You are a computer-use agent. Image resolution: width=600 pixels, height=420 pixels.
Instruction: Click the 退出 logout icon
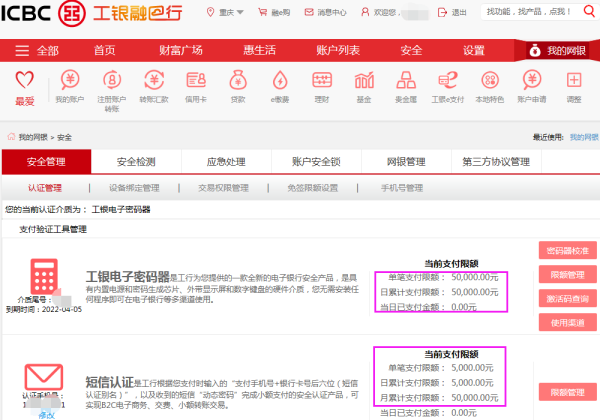coord(442,12)
